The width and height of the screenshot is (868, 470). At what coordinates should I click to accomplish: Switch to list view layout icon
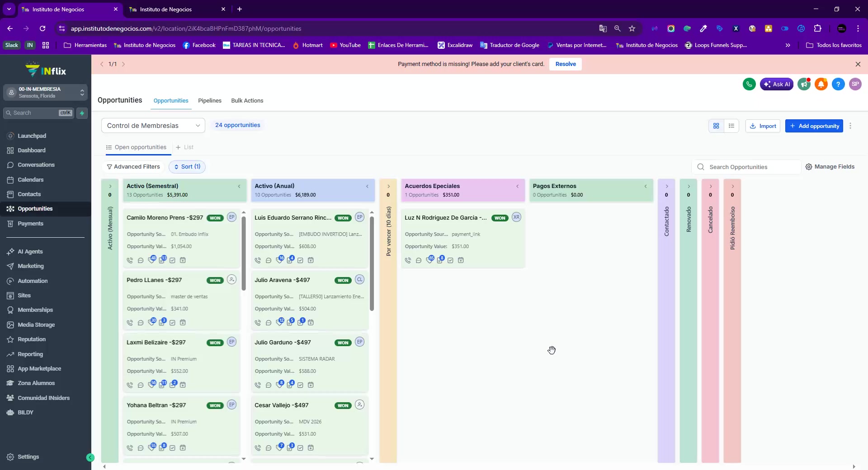click(x=731, y=126)
